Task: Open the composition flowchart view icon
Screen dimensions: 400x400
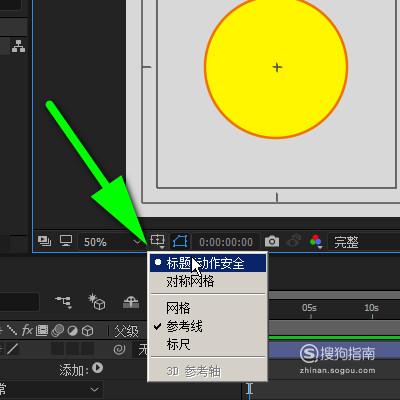Action: click(x=18, y=46)
